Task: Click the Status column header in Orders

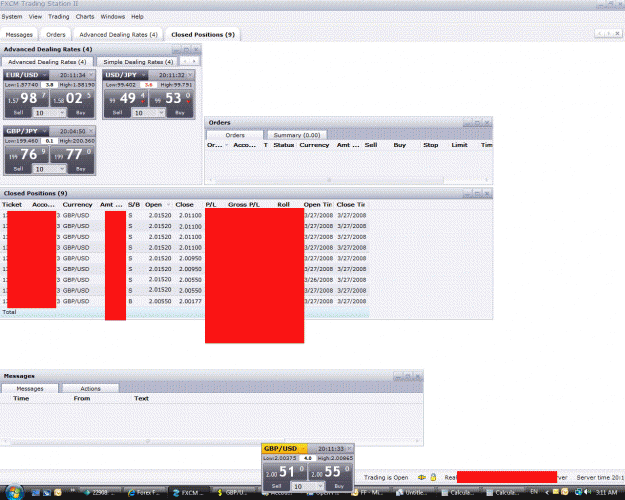Action: [284, 145]
